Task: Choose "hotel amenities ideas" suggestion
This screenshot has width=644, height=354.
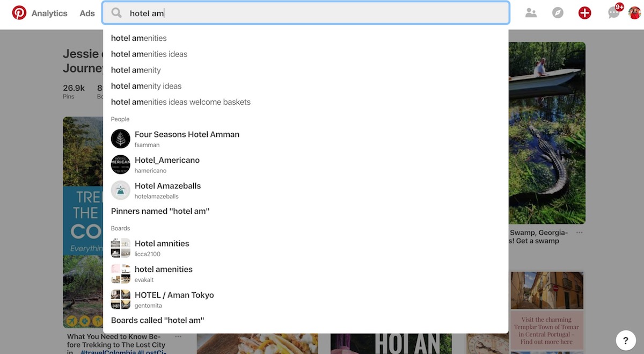Action: [x=149, y=54]
